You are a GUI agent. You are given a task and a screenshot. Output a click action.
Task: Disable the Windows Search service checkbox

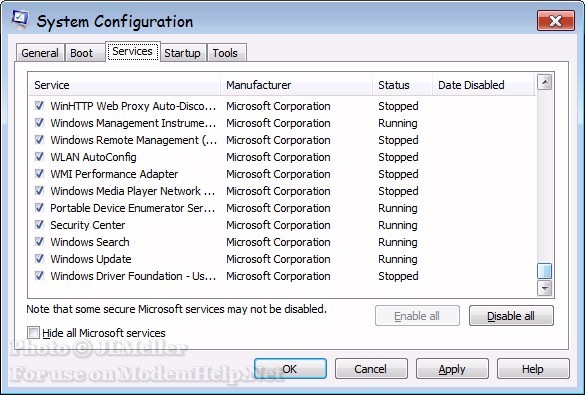click(39, 242)
